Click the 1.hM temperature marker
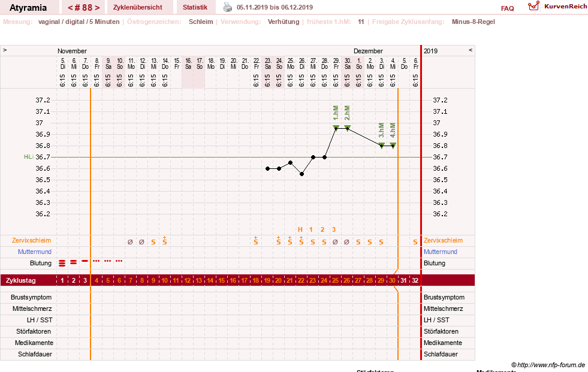The height and width of the screenshot is (372, 588). 336,128
